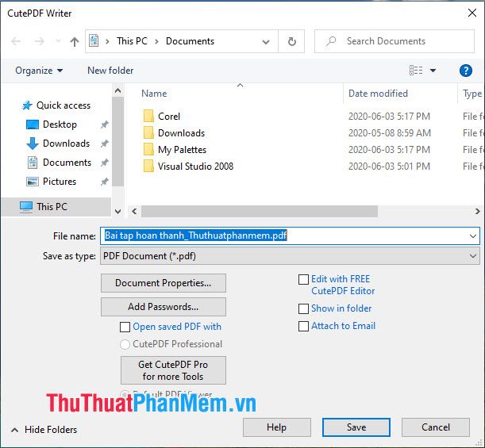Change view using the view icon

(x=416, y=71)
